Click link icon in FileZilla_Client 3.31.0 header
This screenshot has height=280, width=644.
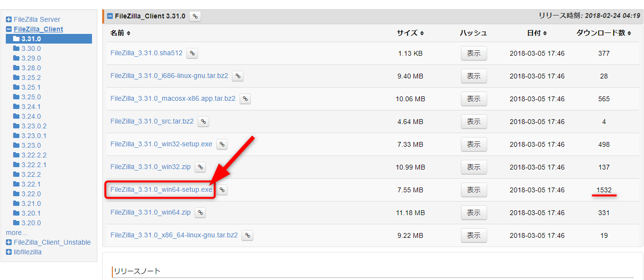(x=195, y=16)
